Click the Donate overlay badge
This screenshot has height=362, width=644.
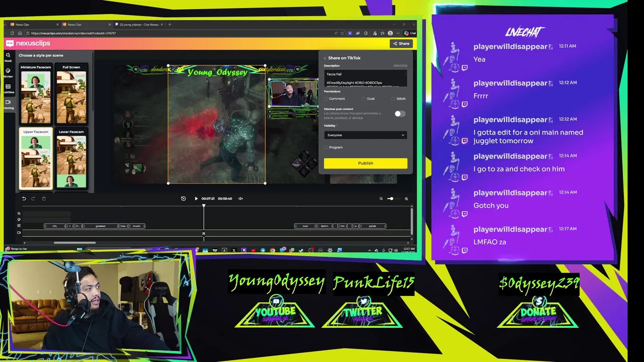click(538, 311)
